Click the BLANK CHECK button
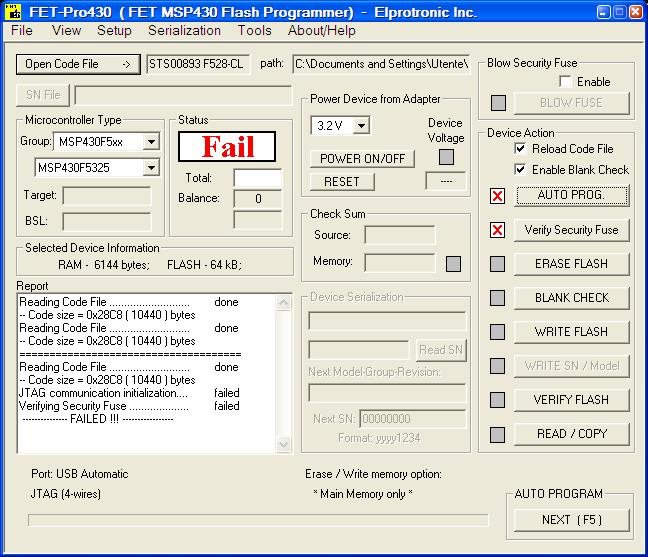The image size is (648, 557). (x=572, y=298)
